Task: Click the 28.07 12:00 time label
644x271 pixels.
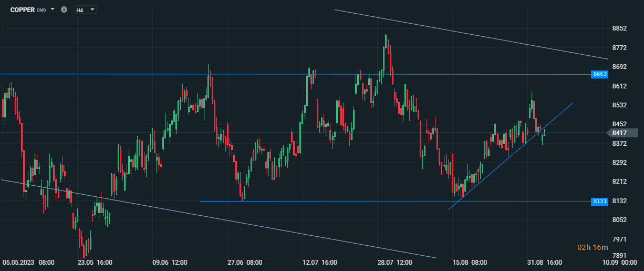Action: click(396, 262)
